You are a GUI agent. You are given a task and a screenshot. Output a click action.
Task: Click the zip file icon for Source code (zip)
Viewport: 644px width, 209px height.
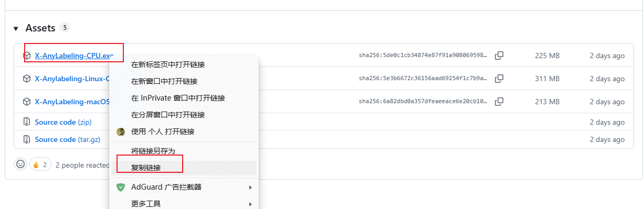(27, 122)
